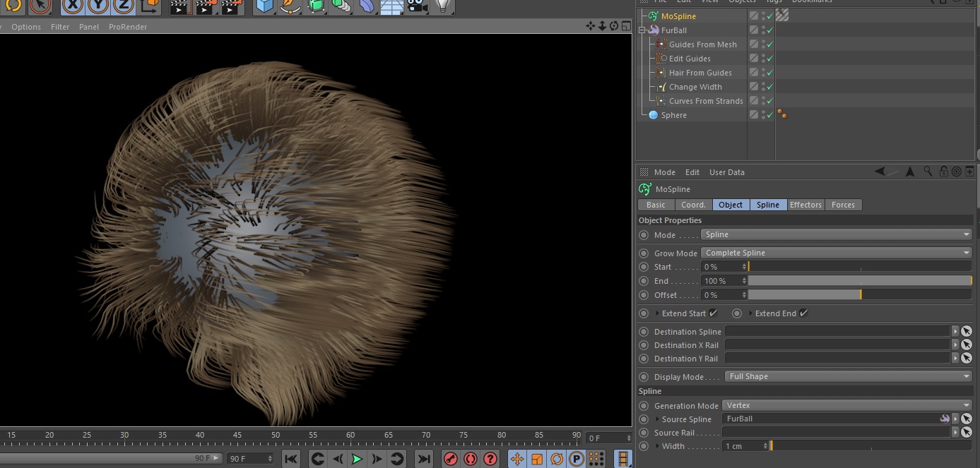Click the cube primitive icon
Viewport: 980px width, 468px height.
pyautogui.click(x=265, y=6)
